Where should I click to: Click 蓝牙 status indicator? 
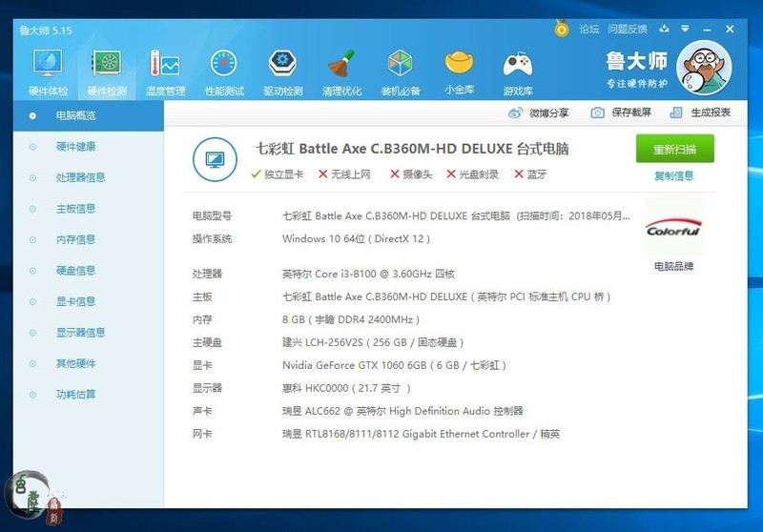530,174
